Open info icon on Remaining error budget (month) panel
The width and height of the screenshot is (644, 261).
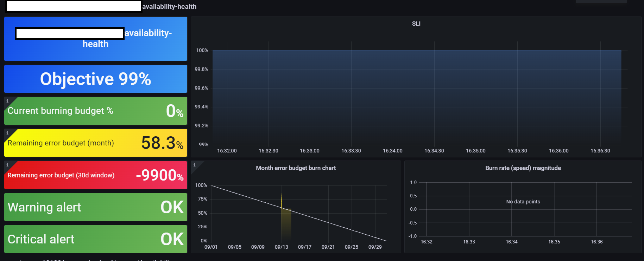pos(7,133)
